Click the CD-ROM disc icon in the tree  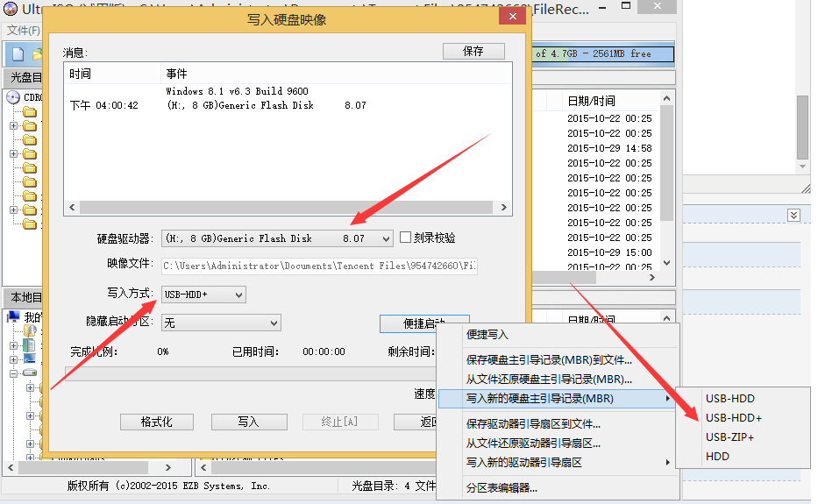coord(12,97)
